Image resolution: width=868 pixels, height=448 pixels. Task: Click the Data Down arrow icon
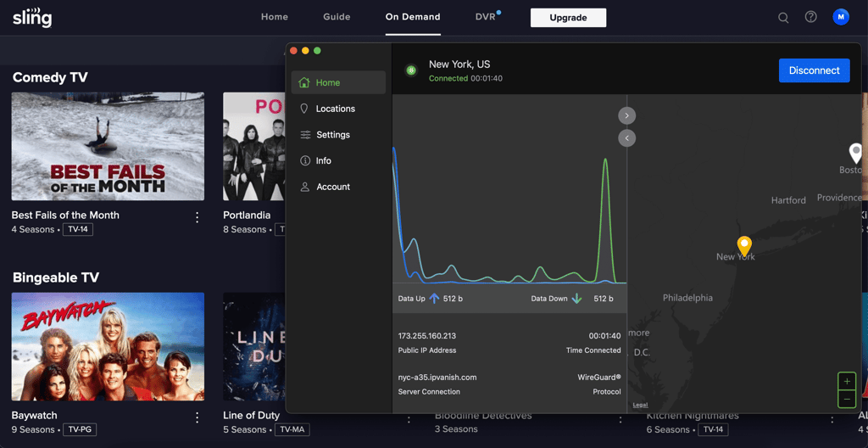[576, 299]
